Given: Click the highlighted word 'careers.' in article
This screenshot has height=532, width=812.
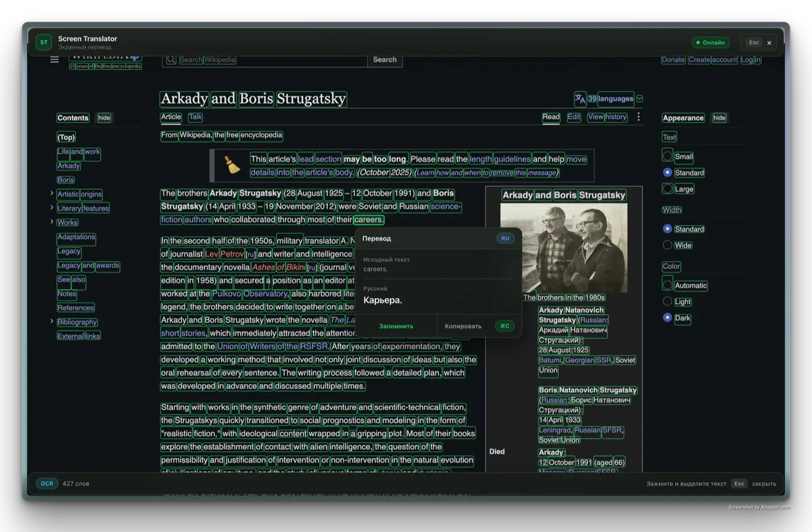Looking at the screenshot, I should pyautogui.click(x=369, y=220).
